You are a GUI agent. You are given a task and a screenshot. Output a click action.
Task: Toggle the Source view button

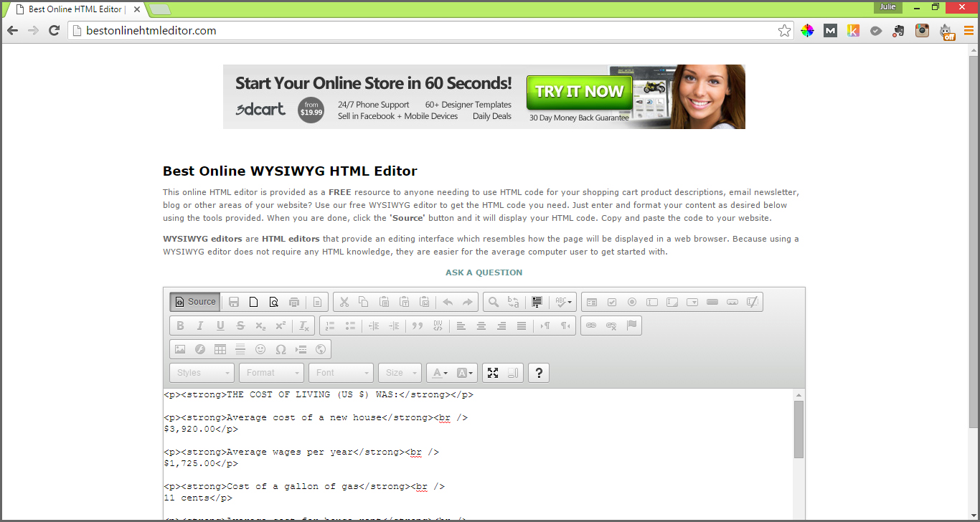point(195,302)
